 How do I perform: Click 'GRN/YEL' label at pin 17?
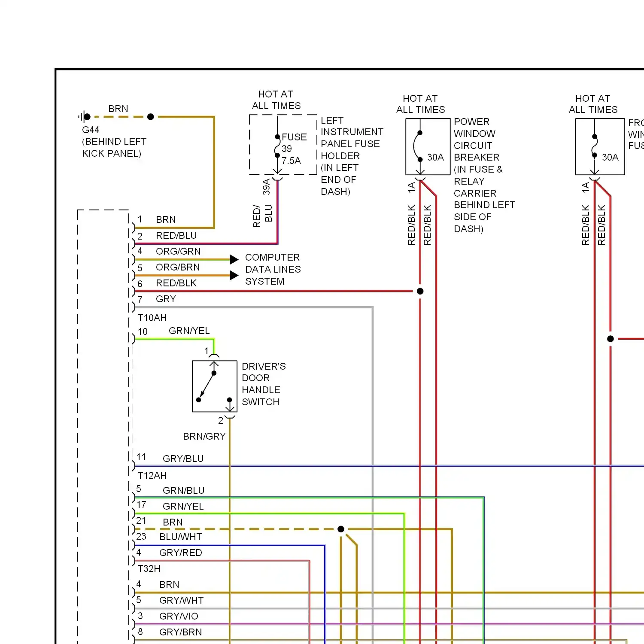183,506
